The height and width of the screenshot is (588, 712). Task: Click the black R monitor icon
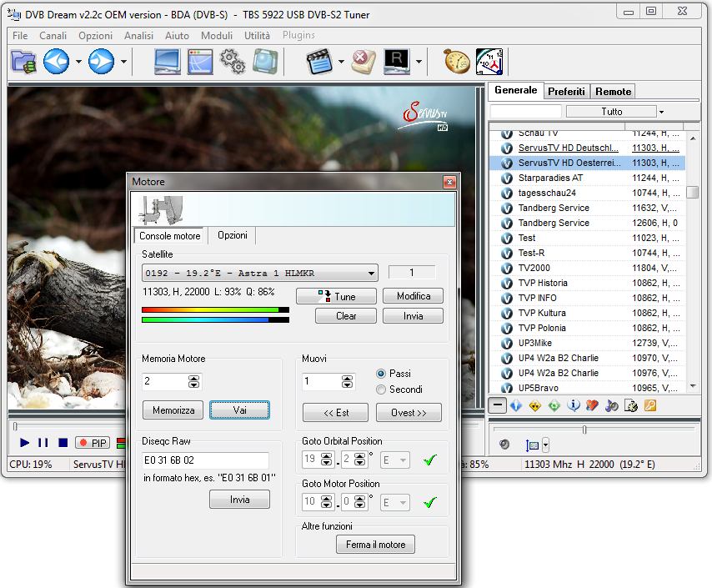point(397,62)
